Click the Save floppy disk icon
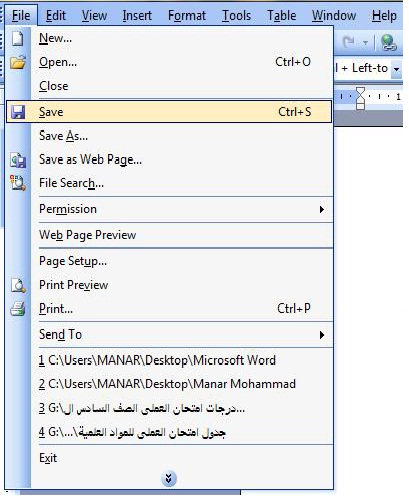The height and width of the screenshot is (499, 409). [18, 112]
